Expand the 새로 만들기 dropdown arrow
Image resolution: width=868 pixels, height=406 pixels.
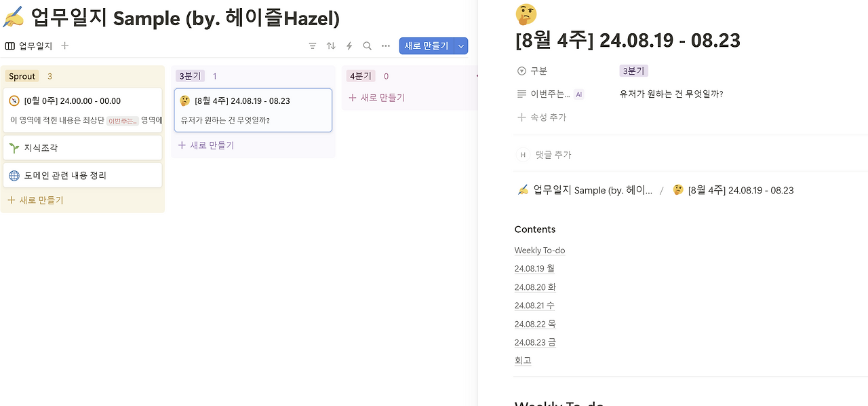(x=461, y=46)
